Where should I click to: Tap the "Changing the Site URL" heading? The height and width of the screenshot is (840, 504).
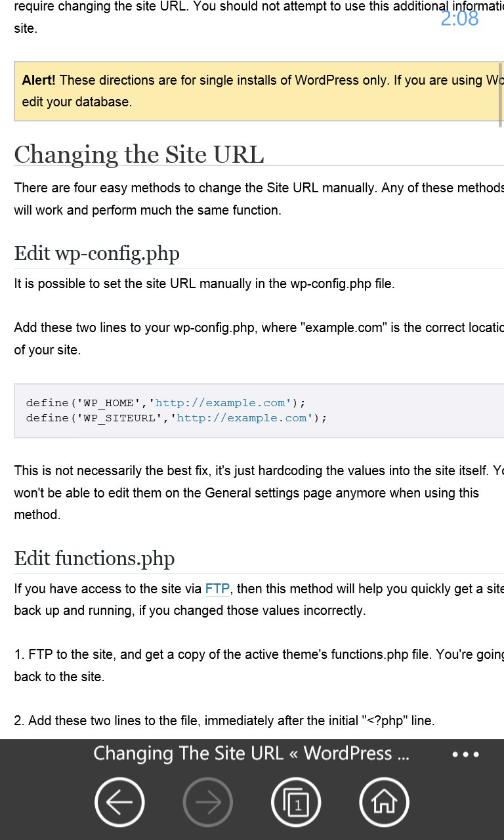(139, 155)
